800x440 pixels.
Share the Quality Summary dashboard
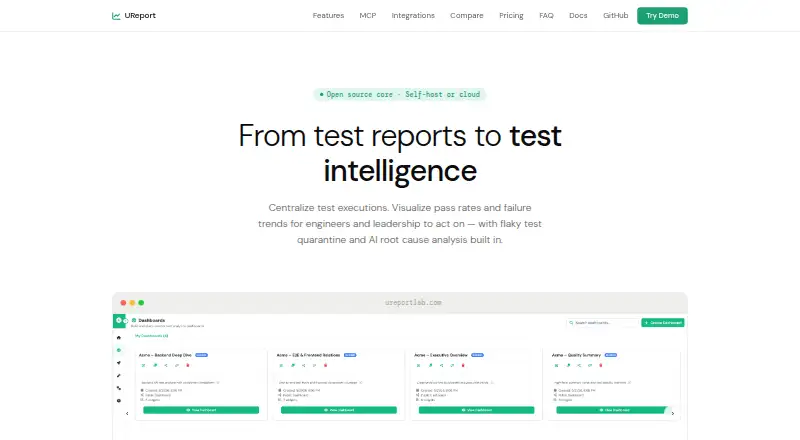[x=579, y=365]
